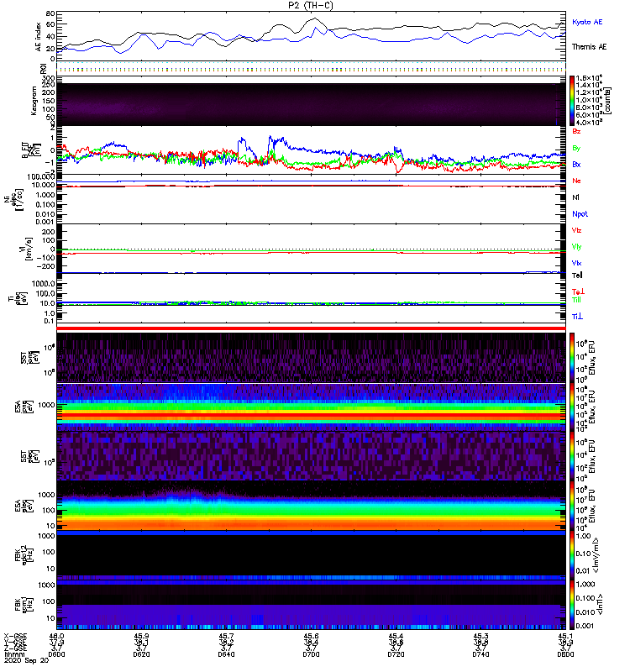Click the red Ne density legend label

pos(576,181)
